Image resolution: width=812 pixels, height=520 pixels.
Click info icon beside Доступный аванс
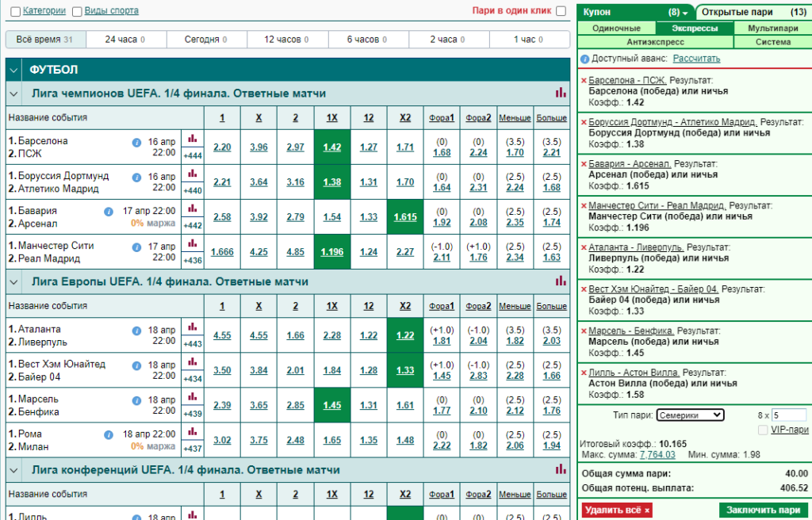tap(584, 59)
